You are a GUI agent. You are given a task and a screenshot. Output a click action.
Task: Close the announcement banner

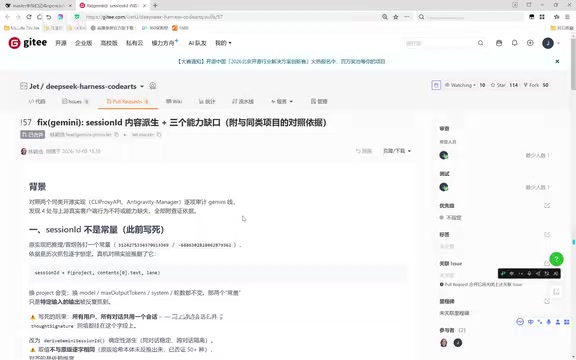pos(557,61)
